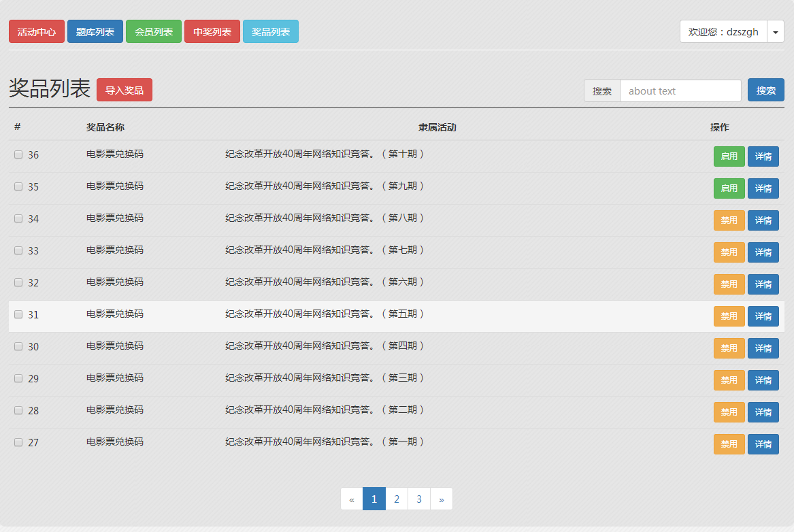Focus the about text search field

click(x=680, y=91)
